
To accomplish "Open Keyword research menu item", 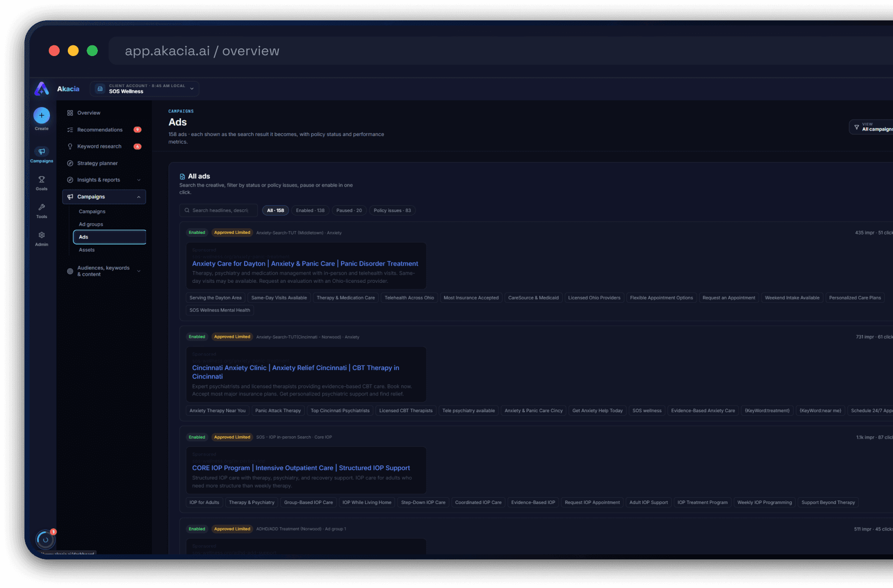I will click(104, 147).
